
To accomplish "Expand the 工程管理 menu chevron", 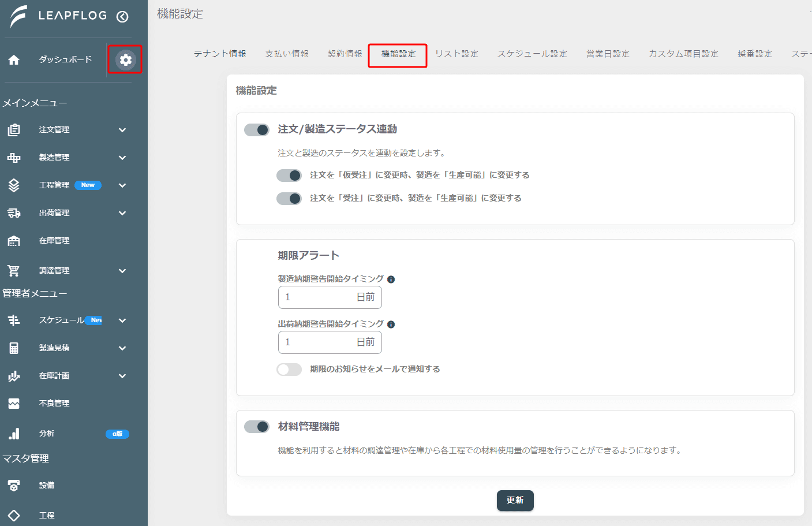I will (122, 185).
